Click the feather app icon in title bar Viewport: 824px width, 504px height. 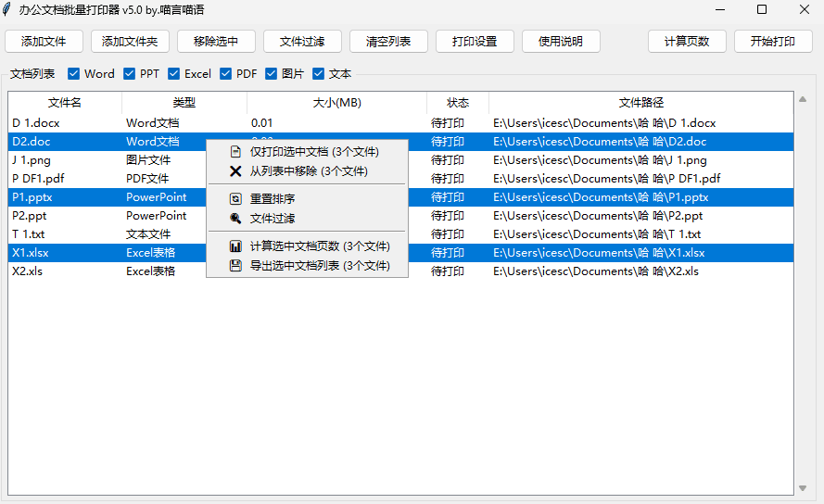pyautogui.click(x=8, y=10)
